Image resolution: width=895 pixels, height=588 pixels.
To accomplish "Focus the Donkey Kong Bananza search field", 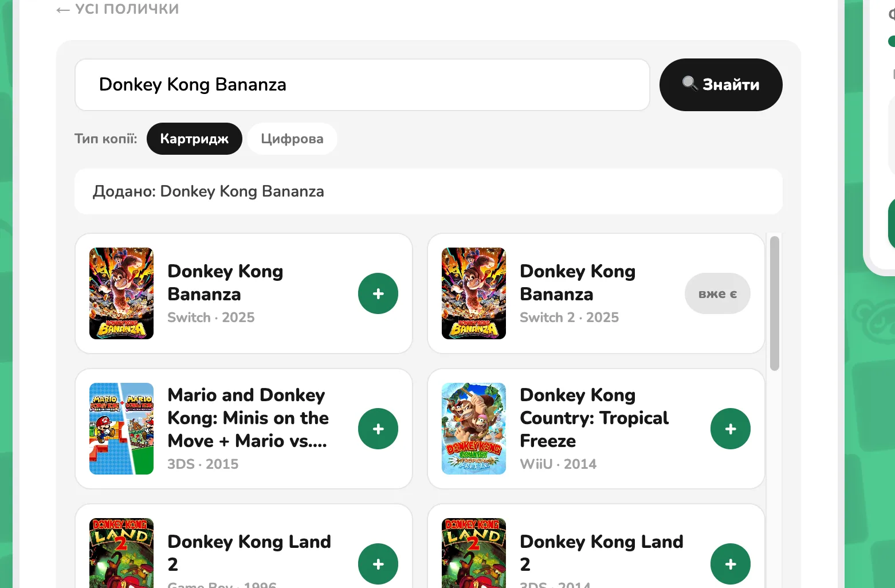I will [x=362, y=85].
